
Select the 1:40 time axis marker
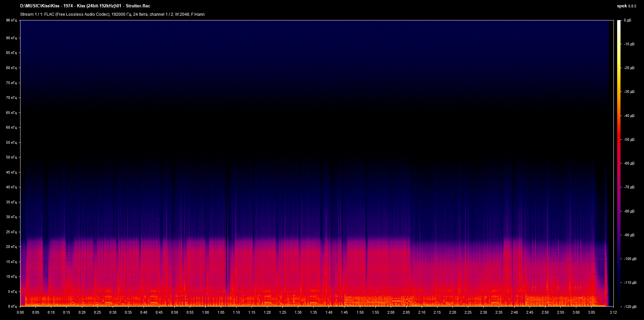(329, 312)
